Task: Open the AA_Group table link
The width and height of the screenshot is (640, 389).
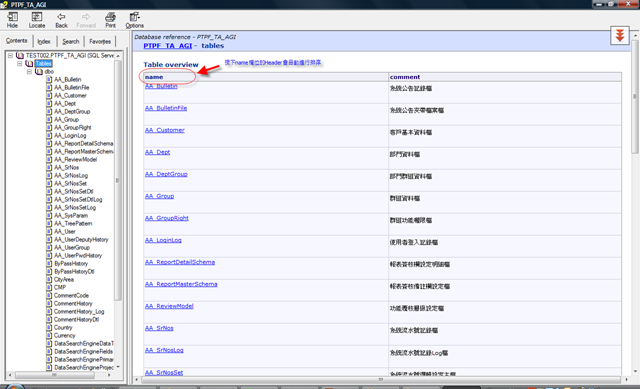Action: pyautogui.click(x=159, y=196)
